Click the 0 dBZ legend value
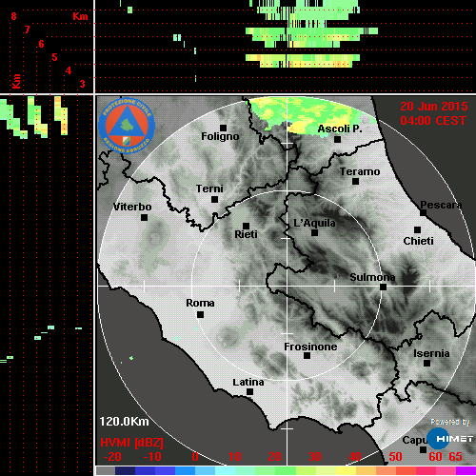Viewport: 476px width, 476px height. pos(195,457)
